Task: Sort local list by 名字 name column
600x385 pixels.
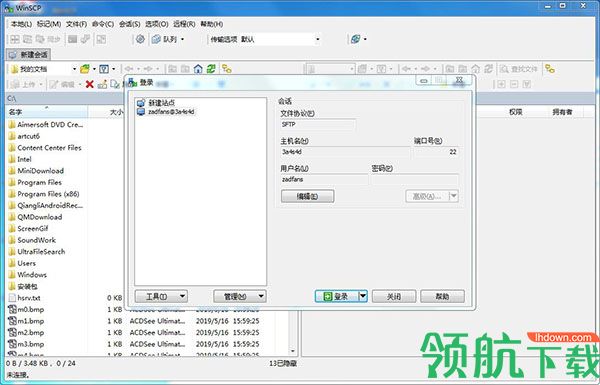Action: [47, 112]
